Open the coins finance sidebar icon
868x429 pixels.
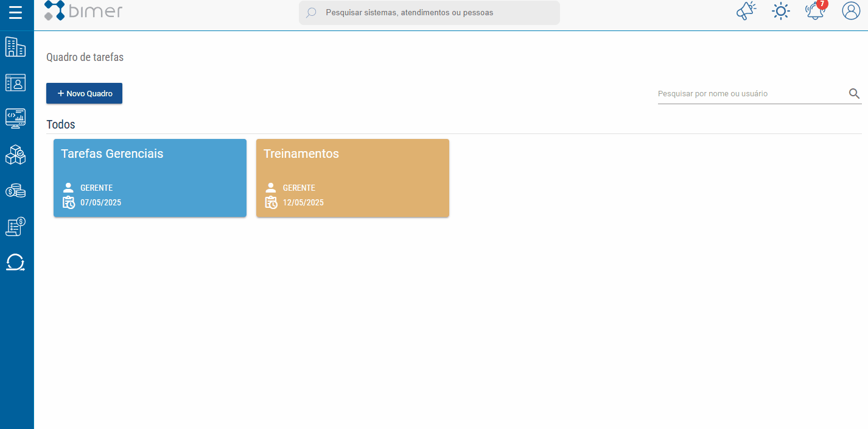(x=16, y=191)
